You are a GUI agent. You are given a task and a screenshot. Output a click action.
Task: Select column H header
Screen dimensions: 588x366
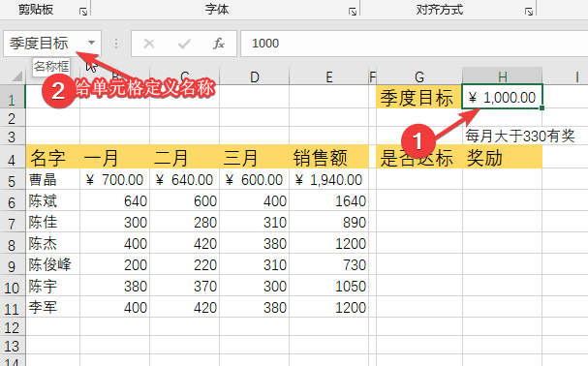[503, 76]
